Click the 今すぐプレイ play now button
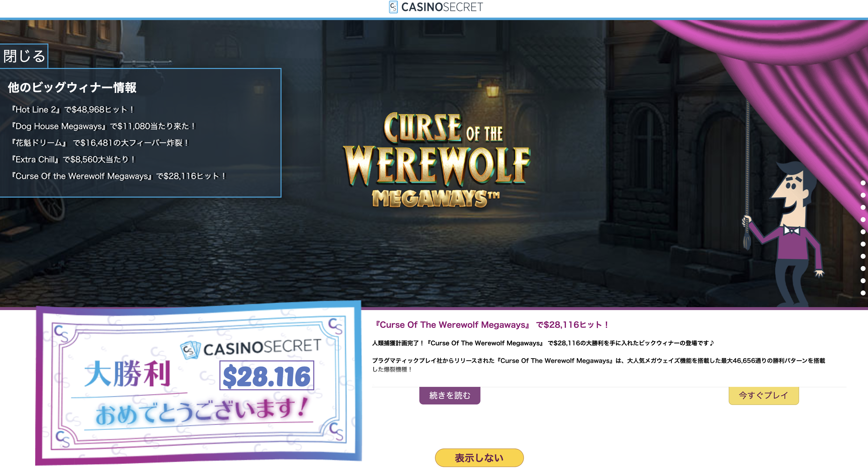Screen dimensions: 868x470 click(x=764, y=395)
